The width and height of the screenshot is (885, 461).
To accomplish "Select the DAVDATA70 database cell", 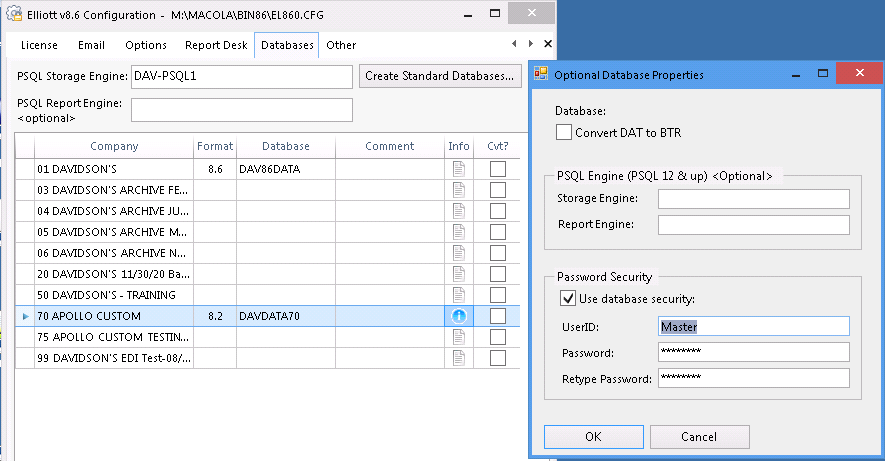I will (x=286, y=316).
